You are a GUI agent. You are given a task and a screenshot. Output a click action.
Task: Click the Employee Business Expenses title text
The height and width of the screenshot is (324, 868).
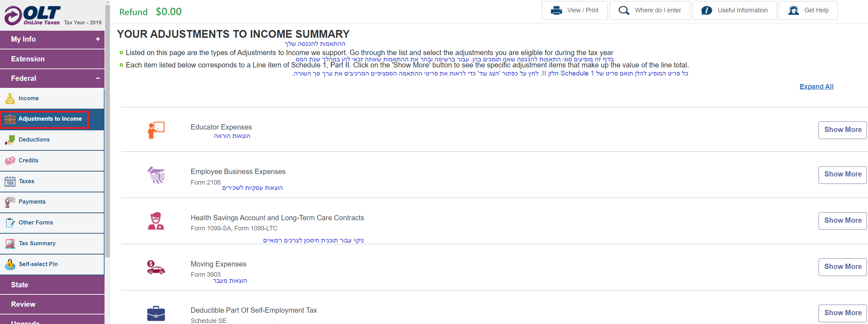coord(238,172)
